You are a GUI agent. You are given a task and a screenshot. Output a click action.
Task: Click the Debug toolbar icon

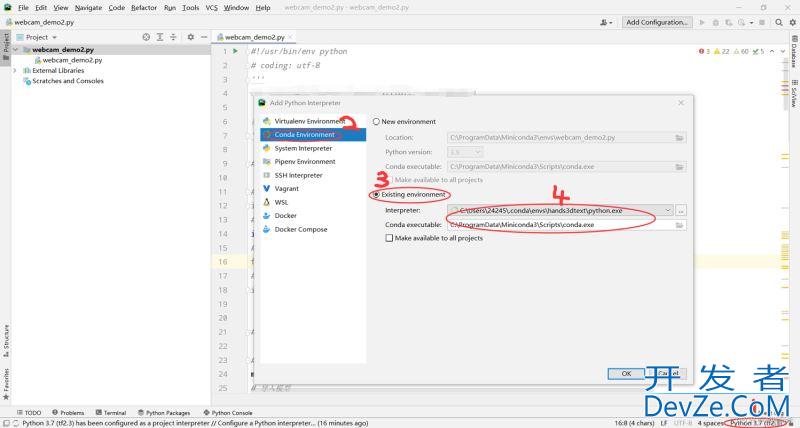click(715, 22)
